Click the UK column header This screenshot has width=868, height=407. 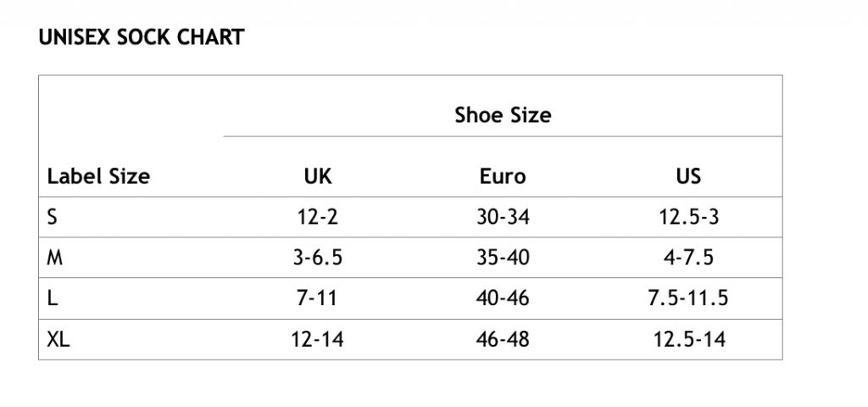click(x=318, y=176)
